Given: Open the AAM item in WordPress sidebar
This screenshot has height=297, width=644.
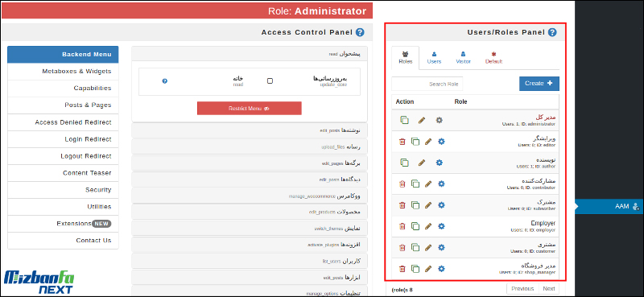Looking at the screenshot, I should tap(609, 207).
